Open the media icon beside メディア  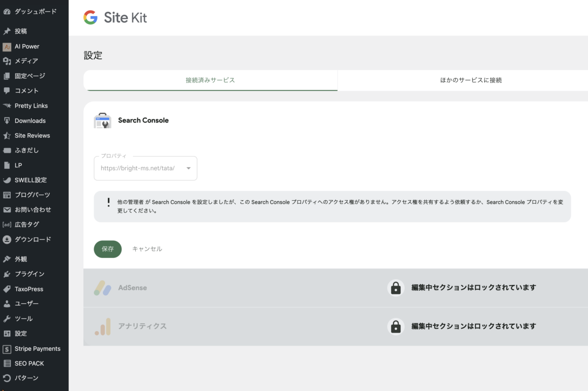click(x=7, y=61)
